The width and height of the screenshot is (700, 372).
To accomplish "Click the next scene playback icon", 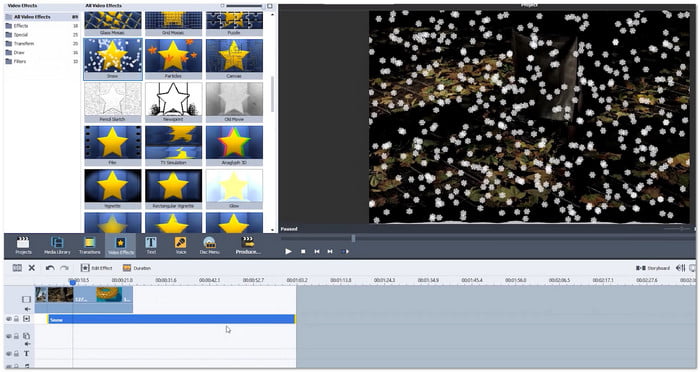I will click(345, 251).
